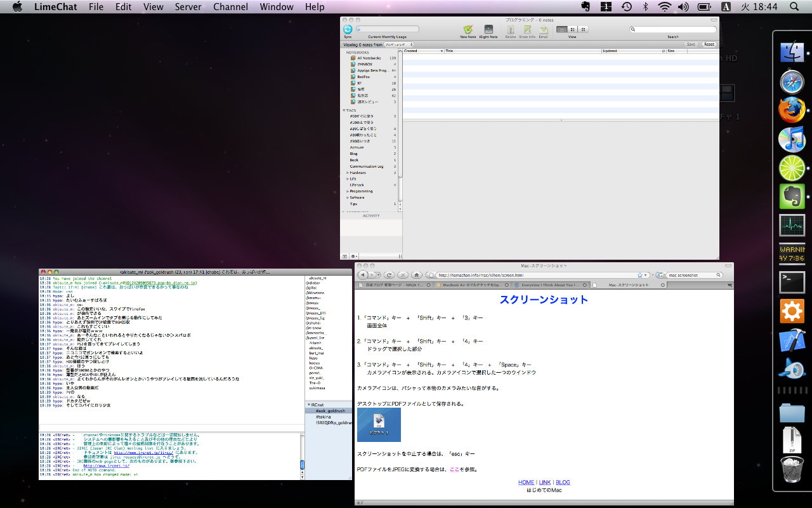Click the Email icon in Evernote toolbar
The width and height of the screenshot is (812, 508).
544,29
